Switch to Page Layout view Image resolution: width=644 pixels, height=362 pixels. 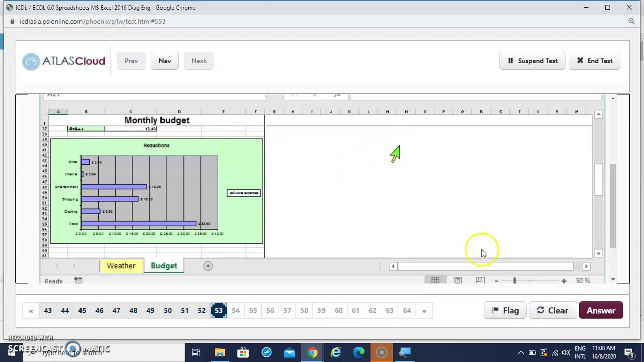[458, 280]
